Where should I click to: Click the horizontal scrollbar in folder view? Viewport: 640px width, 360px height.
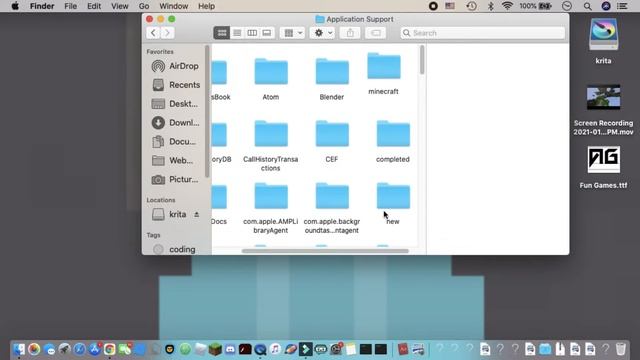click(325, 251)
